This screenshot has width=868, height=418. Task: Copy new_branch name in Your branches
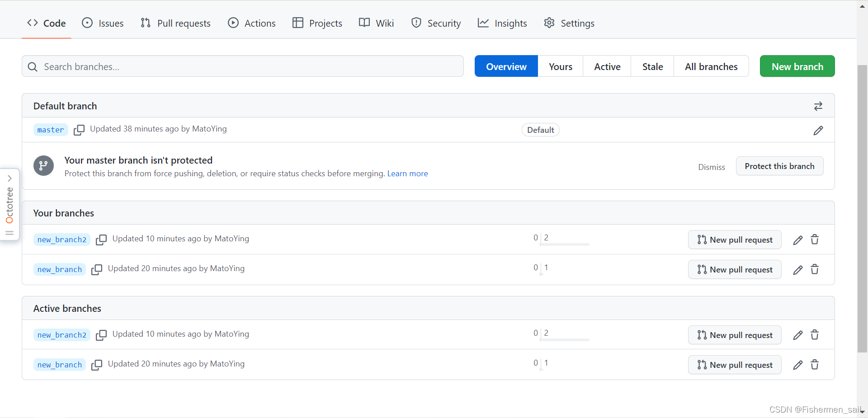pyautogui.click(x=97, y=269)
